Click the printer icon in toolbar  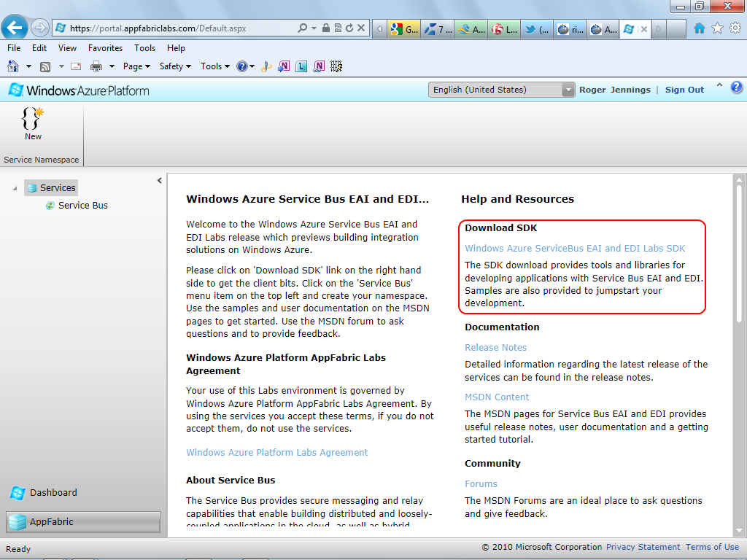96,66
